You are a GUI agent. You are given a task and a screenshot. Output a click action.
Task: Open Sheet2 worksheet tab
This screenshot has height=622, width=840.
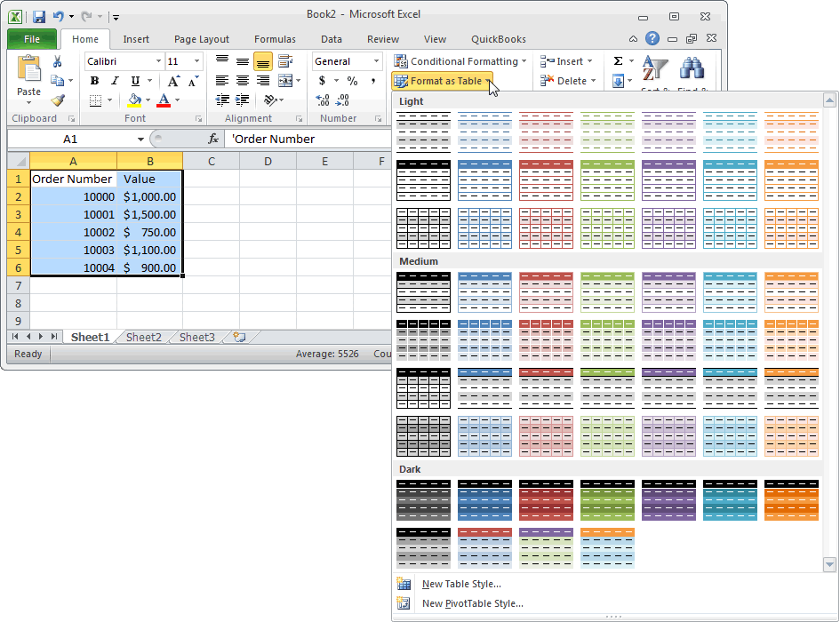144,337
